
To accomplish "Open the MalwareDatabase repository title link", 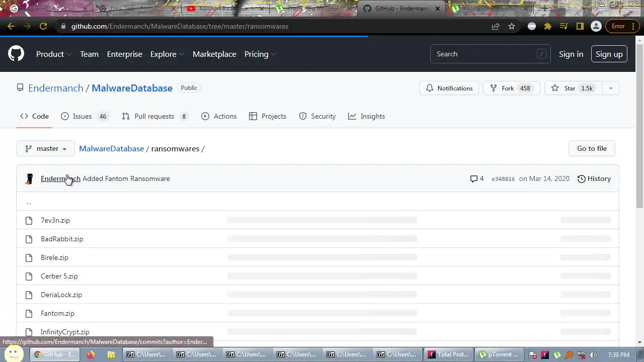I will coord(132,88).
